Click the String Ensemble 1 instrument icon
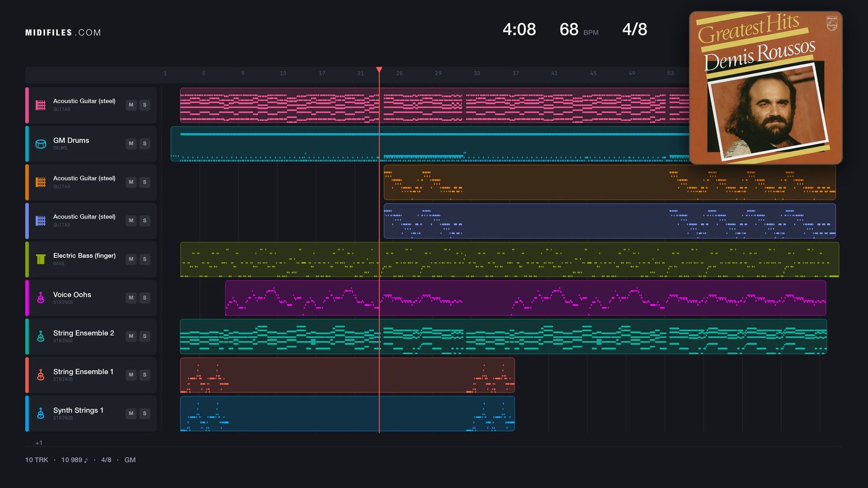 (x=41, y=375)
